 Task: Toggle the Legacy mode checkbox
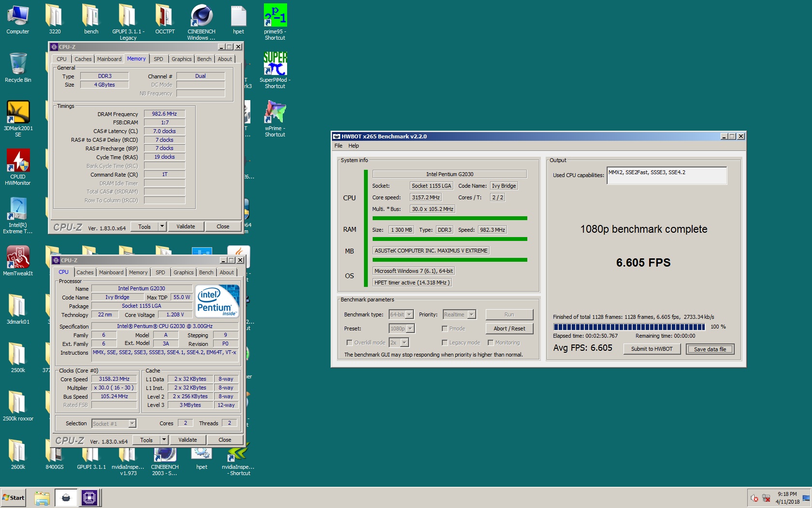click(445, 343)
